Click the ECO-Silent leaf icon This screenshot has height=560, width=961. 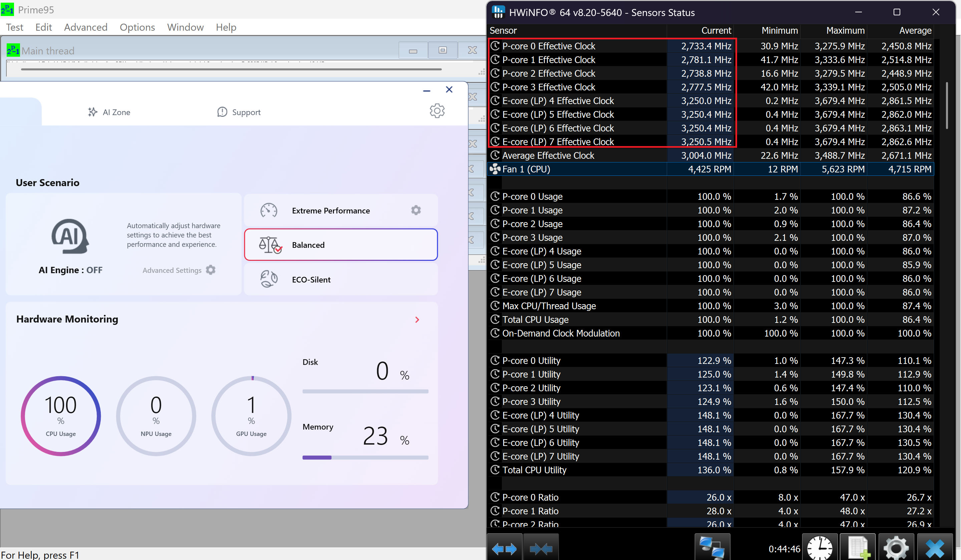click(269, 279)
